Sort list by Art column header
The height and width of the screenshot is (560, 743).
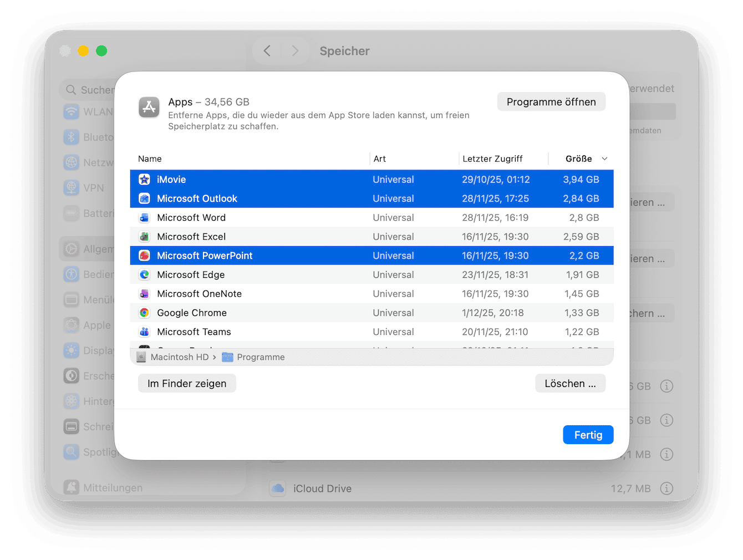(380, 159)
